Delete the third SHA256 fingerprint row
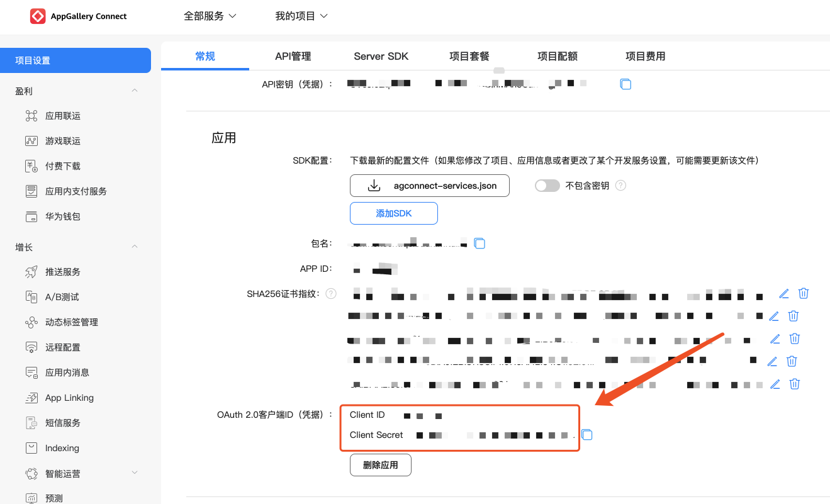The height and width of the screenshot is (504, 830). [795, 339]
